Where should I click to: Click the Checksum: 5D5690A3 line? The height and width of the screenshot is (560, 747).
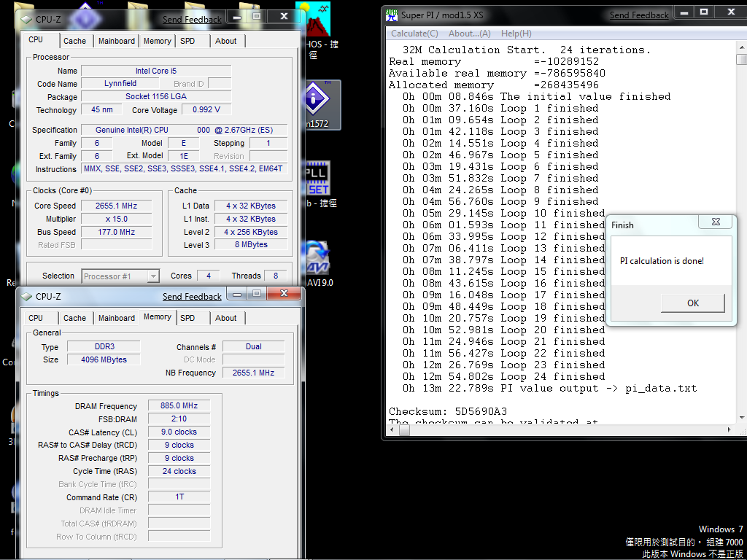(448, 411)
